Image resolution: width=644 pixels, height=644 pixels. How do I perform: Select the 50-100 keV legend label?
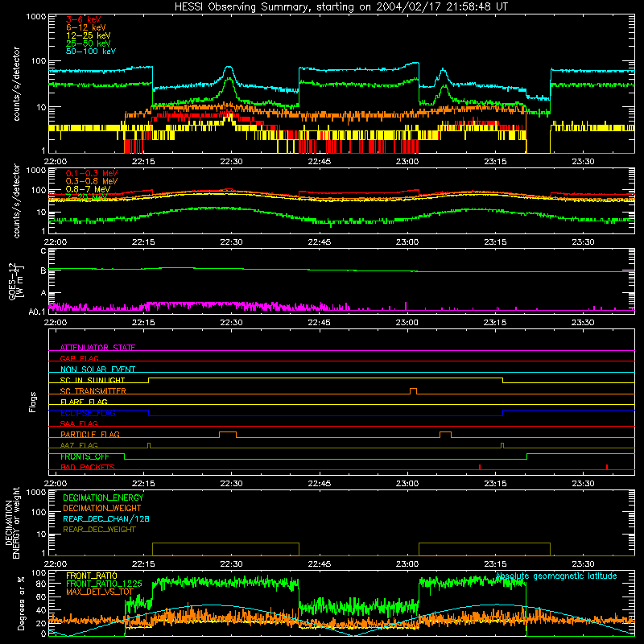(x=91, y=52)
